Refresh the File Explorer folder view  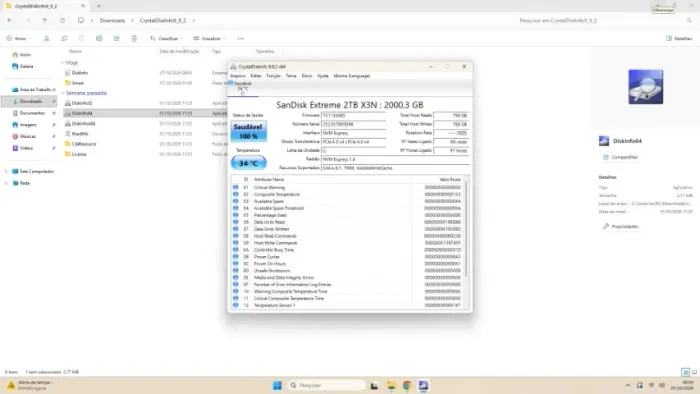tap(62, 21)
